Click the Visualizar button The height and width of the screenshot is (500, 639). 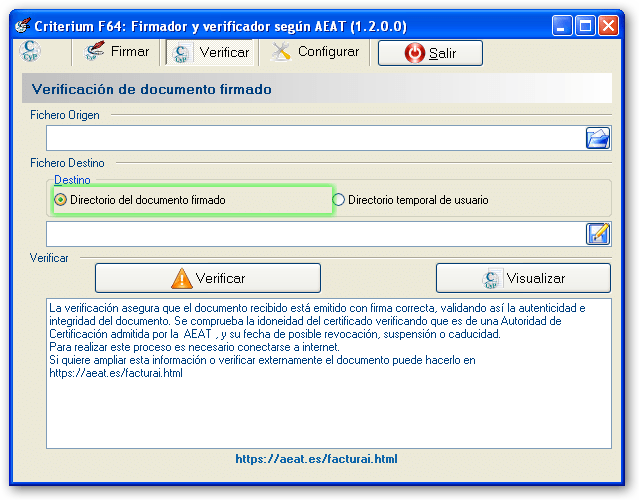click(523, 278)
